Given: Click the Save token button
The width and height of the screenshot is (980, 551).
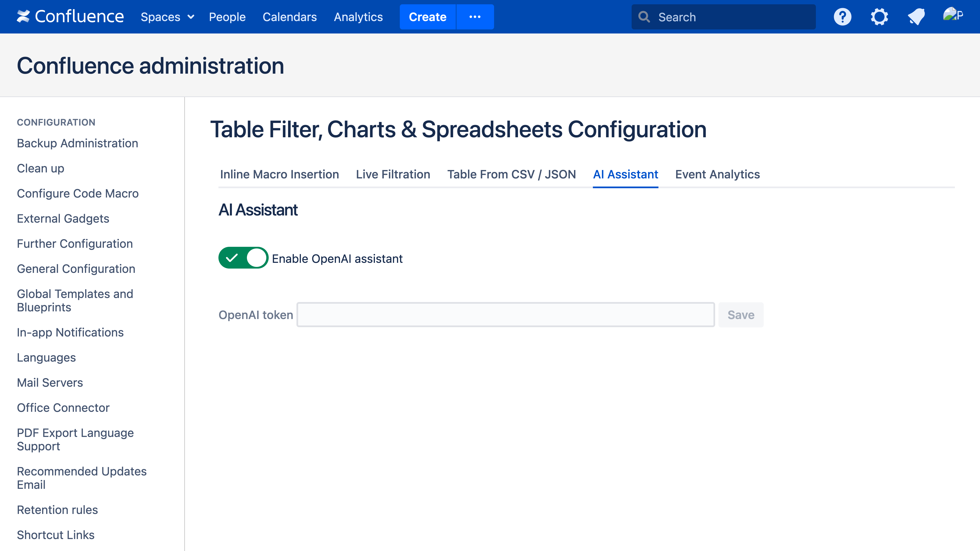Looking at the screenshot, I should (740, 315).
